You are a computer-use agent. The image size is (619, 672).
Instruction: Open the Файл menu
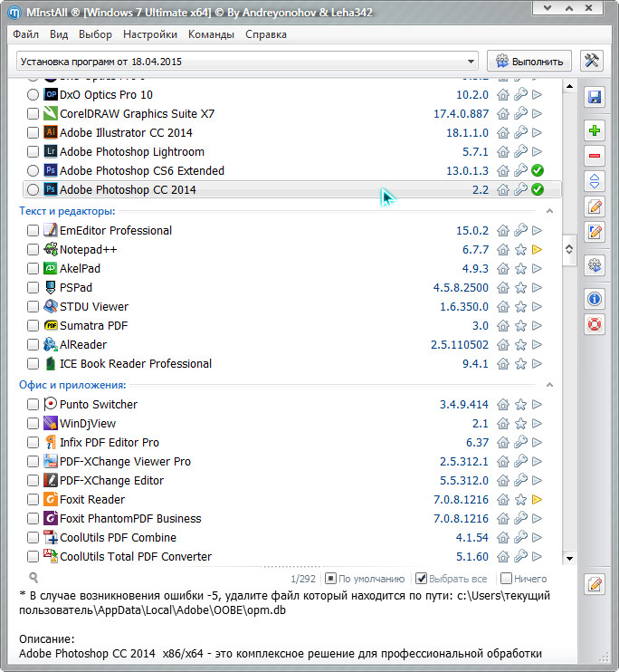25,34
